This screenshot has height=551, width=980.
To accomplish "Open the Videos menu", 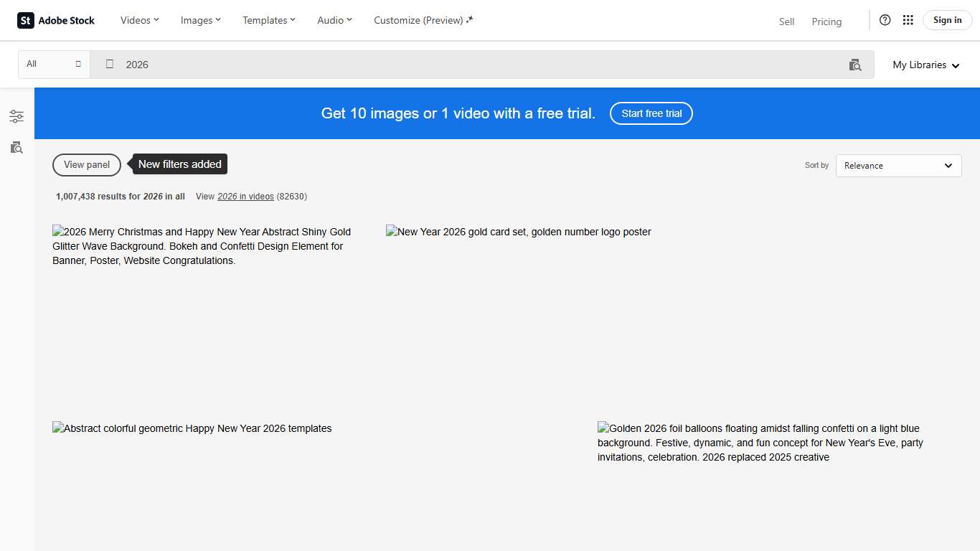I will tap(138, 20).
